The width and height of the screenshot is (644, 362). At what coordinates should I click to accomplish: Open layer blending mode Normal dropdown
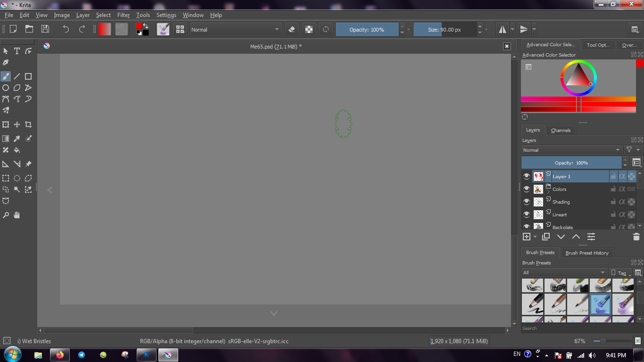pyautogui.click(x=572, y=150)
